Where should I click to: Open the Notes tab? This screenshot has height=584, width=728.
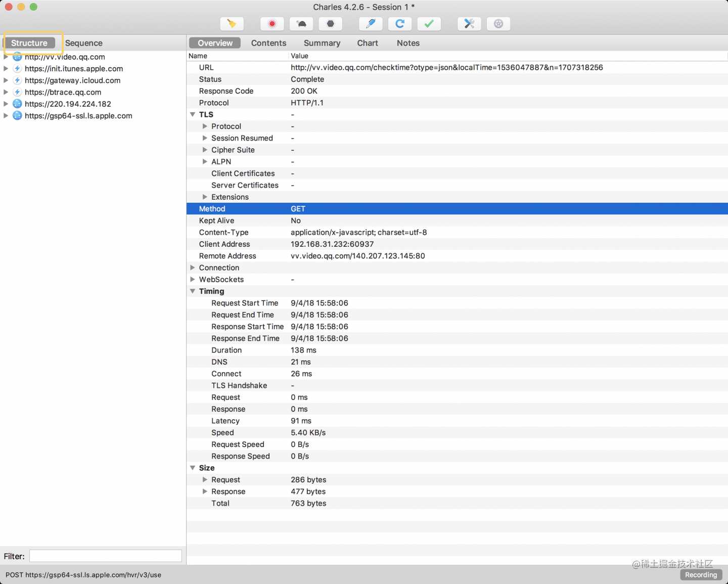tap(408, 43)
